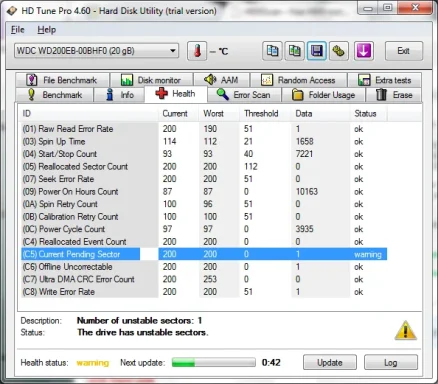Screen dimensions: 438x384
Task: Switch to the Folder Usage tab
Action: click(x=323, y=95)
